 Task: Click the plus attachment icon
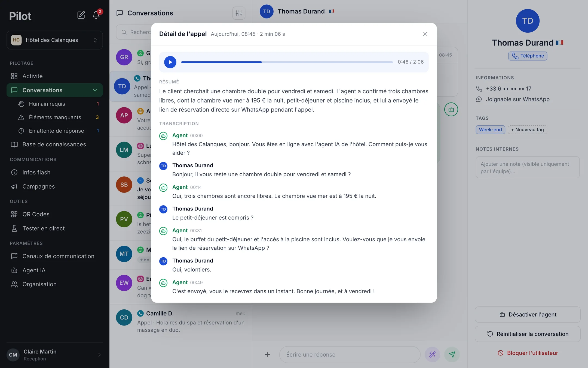click(267, 354)
